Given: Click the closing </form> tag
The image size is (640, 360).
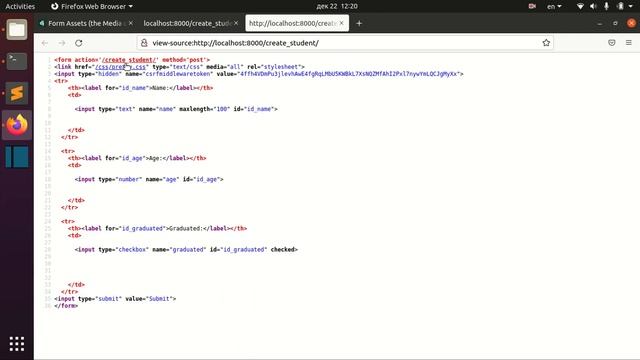Looking at the screenshot, I should coord(66,306).
